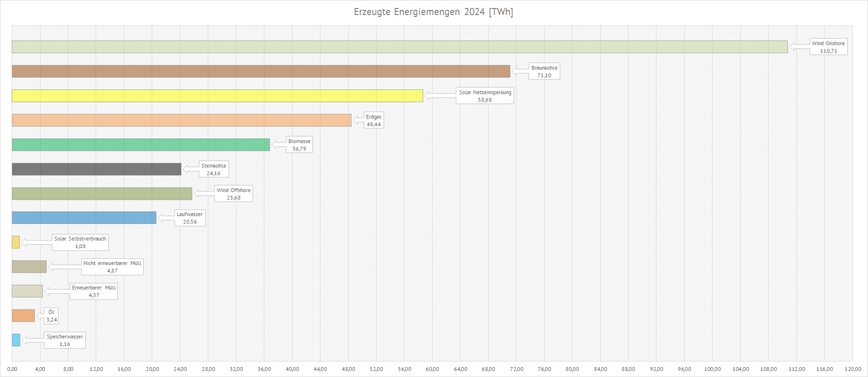The width and height of the screenshot is (868, 377).
Task: Select the Erneuerbarer Müll 4,37 label
Action: [94, 291]
